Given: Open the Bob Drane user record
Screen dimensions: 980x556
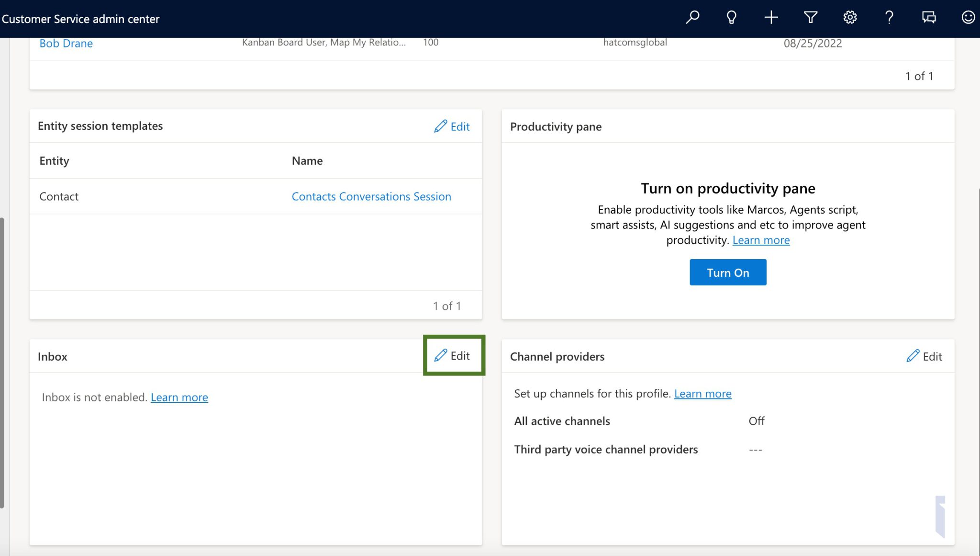Looking at the screenshot, I should tap(67, 43).
